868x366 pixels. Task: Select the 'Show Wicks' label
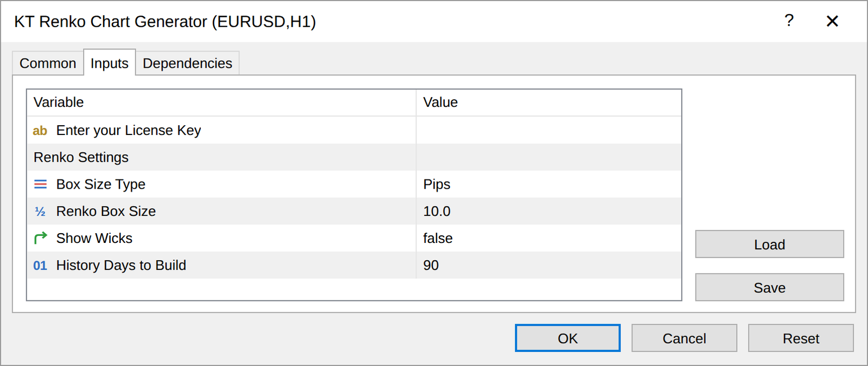point(94,238)
